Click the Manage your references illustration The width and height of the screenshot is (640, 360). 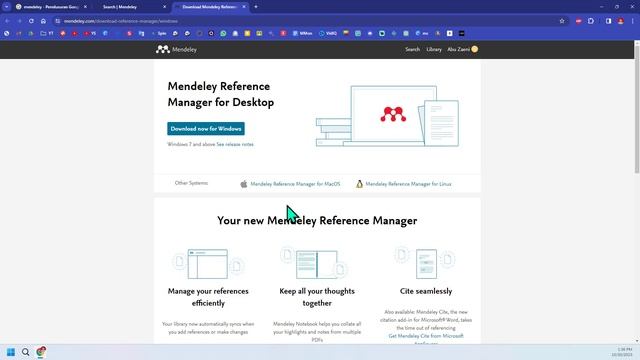[x=208, y=264]
